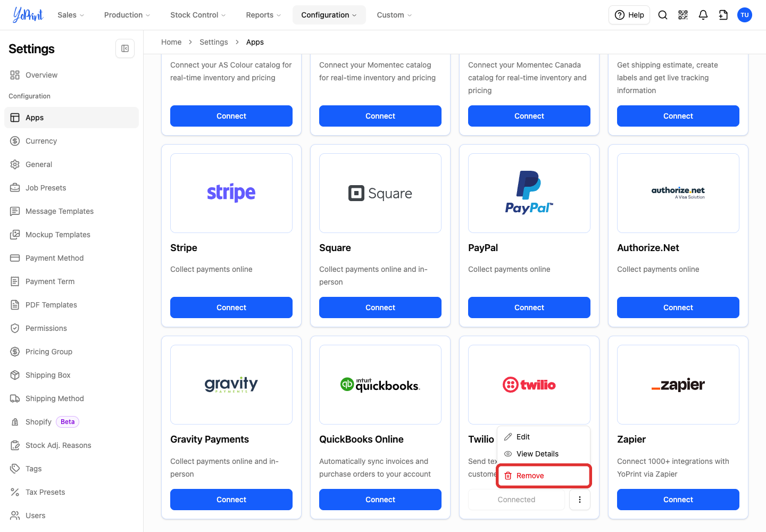Connect the PayPal app
The width and height of the screenshot is (766, 532).
(x=529, y=307)
